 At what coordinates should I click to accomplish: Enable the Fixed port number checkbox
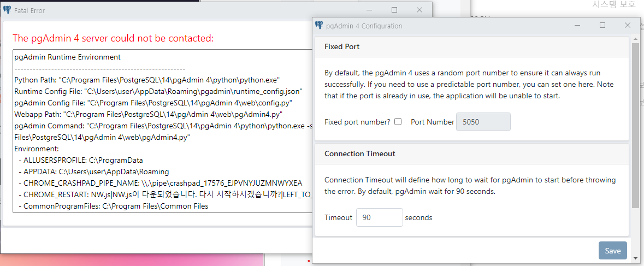point(398,122)
